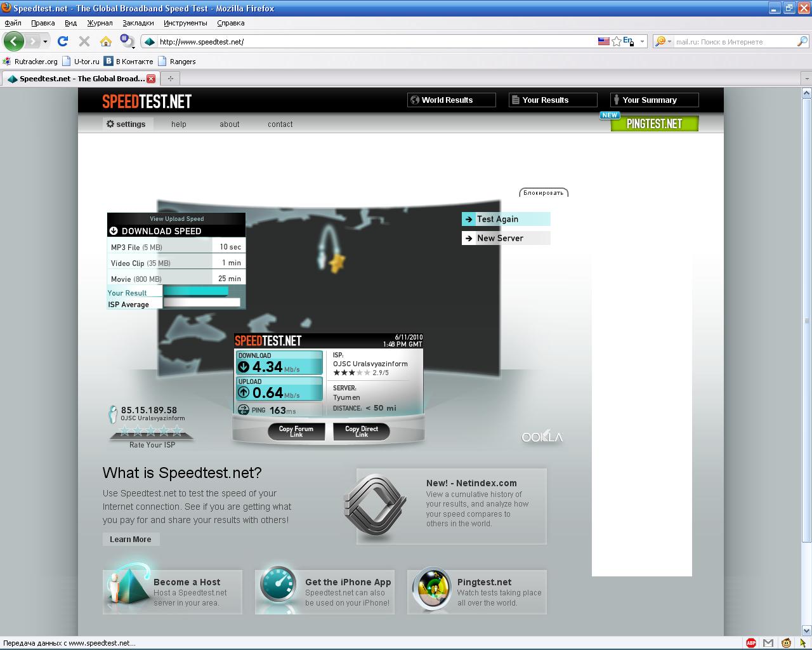
Task: Open the Закладки menu
Action: (138, 23)
